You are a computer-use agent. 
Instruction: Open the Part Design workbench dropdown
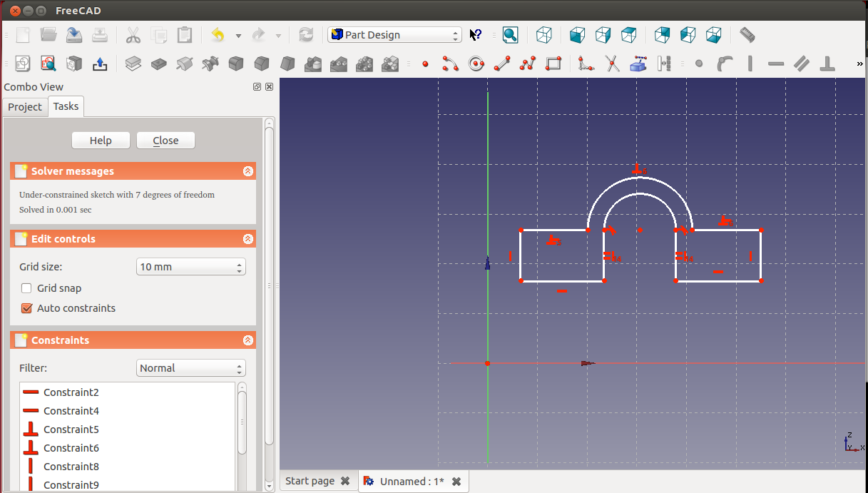coord(394,35)
